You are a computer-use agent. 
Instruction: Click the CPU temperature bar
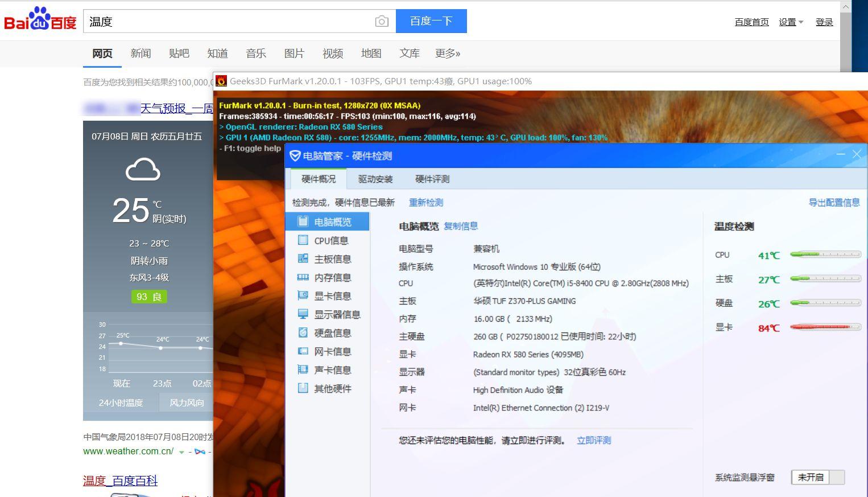[x=825, y=255]
